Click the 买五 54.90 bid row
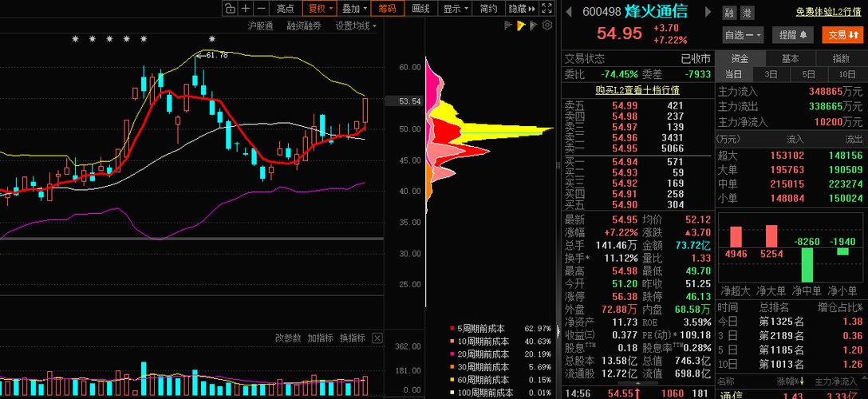 coord(637,205)
